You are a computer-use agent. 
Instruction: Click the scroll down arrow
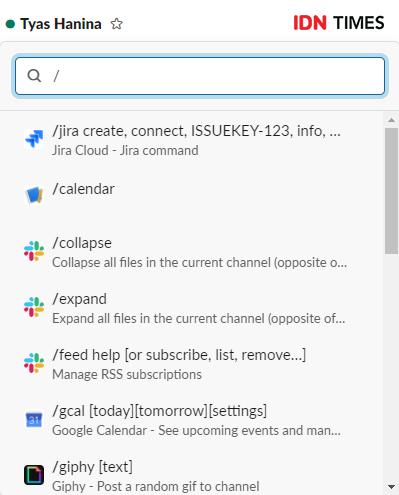pos(392,487)
